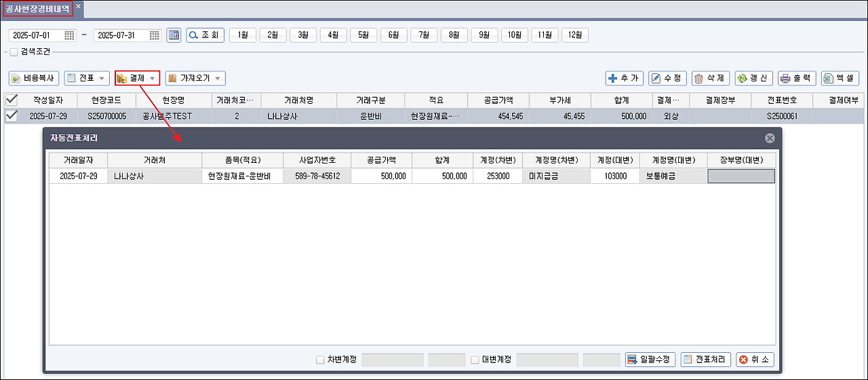Image resolution: width=868 pixels, height=380 pixels.
Task: Close the 자동전표처리 dialog
Action: click(770, 138)
